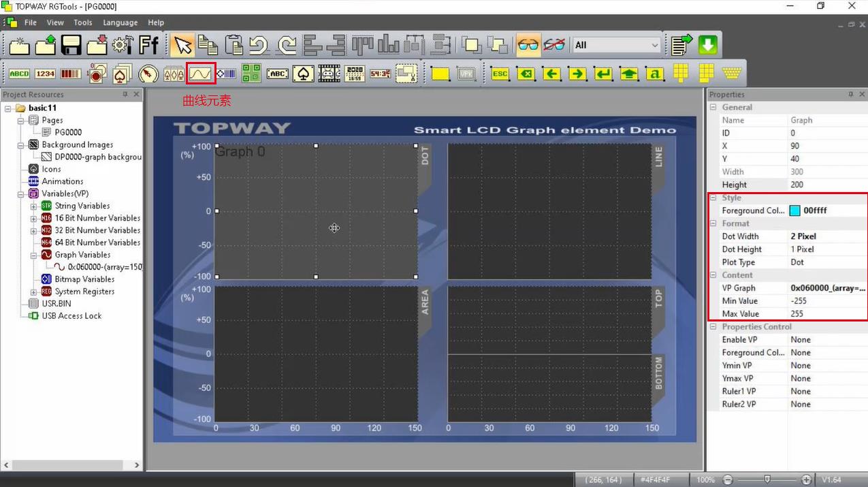This screenshot has width=868, height=487.
Task: Collapse the General properties section
Action: click(x=713, y=107)
